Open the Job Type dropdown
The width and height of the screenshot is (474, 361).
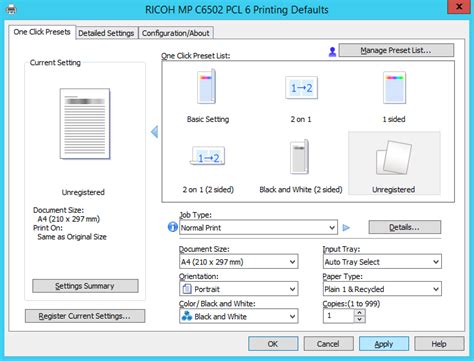(x=258, y=228)
